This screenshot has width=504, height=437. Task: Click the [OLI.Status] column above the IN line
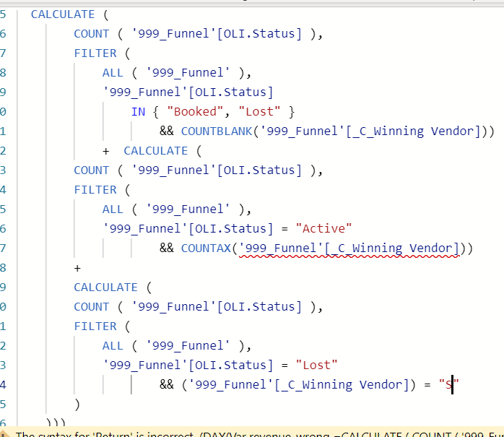point(230,92)
